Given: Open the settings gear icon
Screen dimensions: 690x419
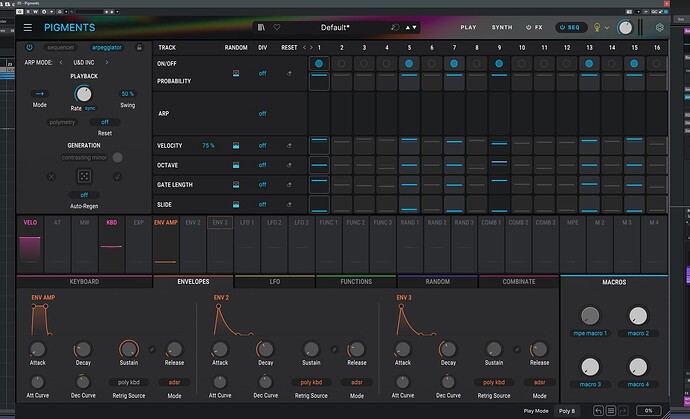Looking at the screenshot, I should click(659, 27).
